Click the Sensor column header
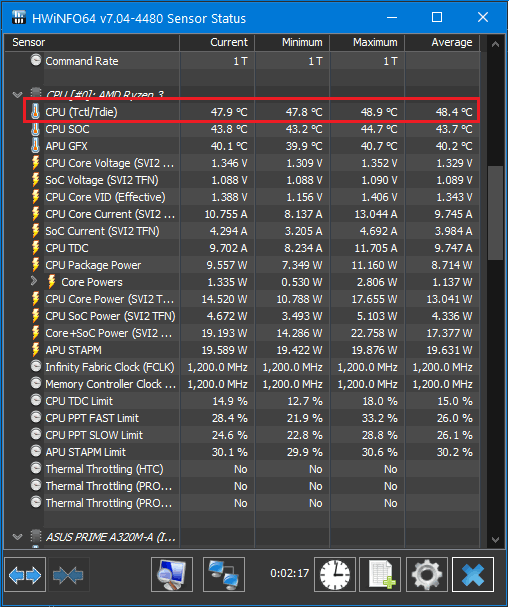The image size is (509, 607). pyautogui.click(x=92, y=43)
